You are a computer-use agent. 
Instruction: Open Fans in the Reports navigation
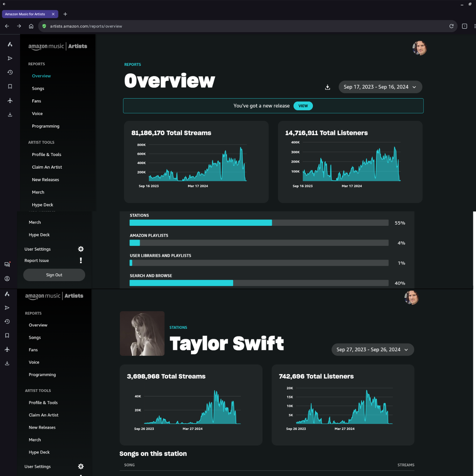click(x=36, y=101)
